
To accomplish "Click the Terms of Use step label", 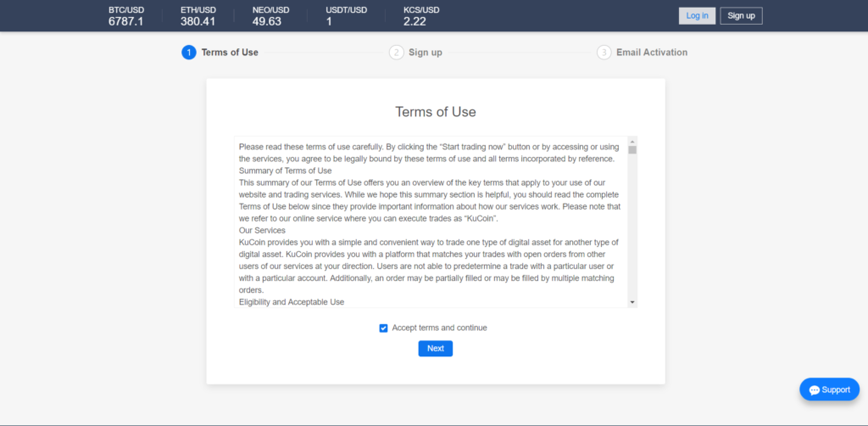I will (x=230, y=53).
